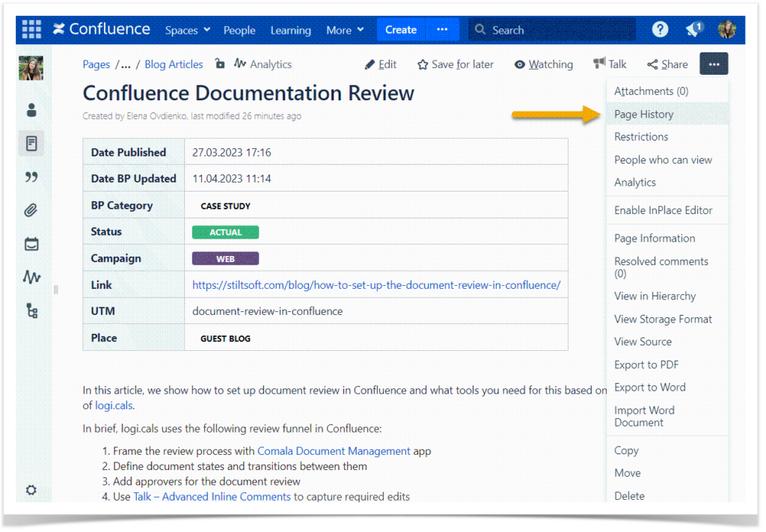Click the green ACTUAL status badge
Screen dimensions: 766x532
click(x=224, y=232)
